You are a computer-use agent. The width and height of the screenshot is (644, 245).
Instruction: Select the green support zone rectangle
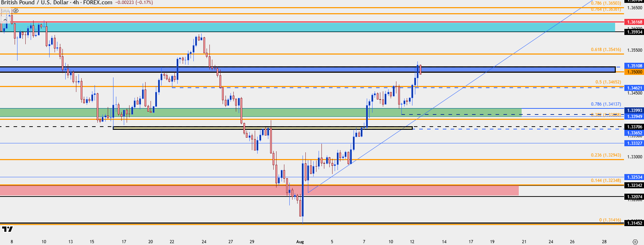coord(260,112)
